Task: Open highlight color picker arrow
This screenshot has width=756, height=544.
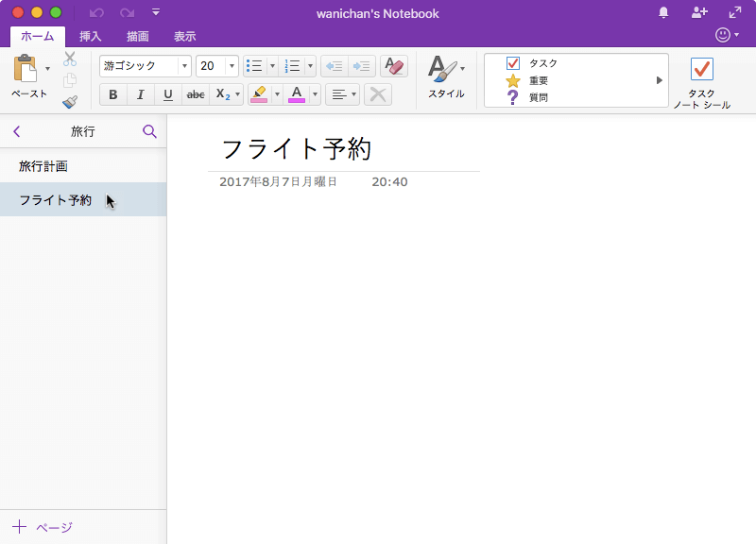Action: 277,94
